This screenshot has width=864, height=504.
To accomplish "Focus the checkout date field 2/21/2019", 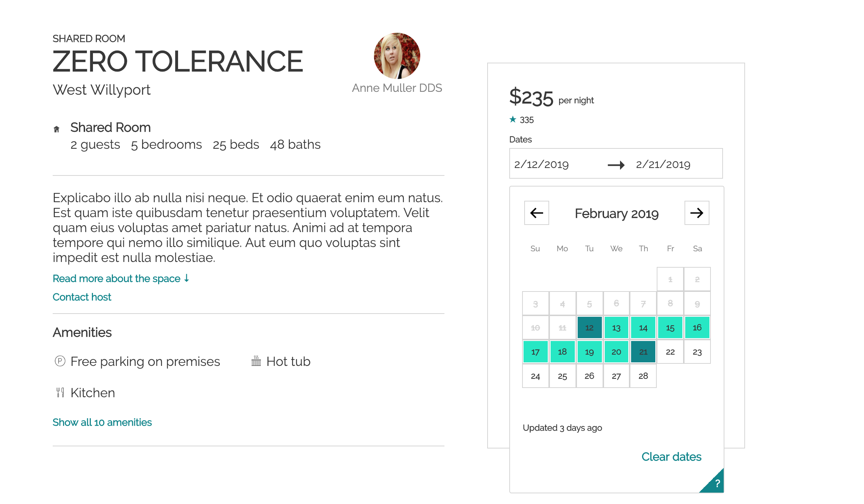I will pos(663,164).
